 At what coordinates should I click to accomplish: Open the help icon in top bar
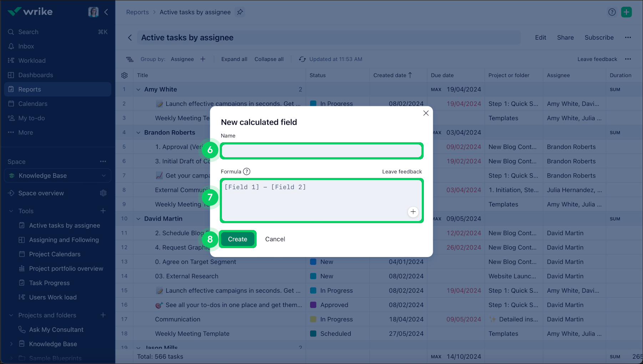(x=612, y=12)
